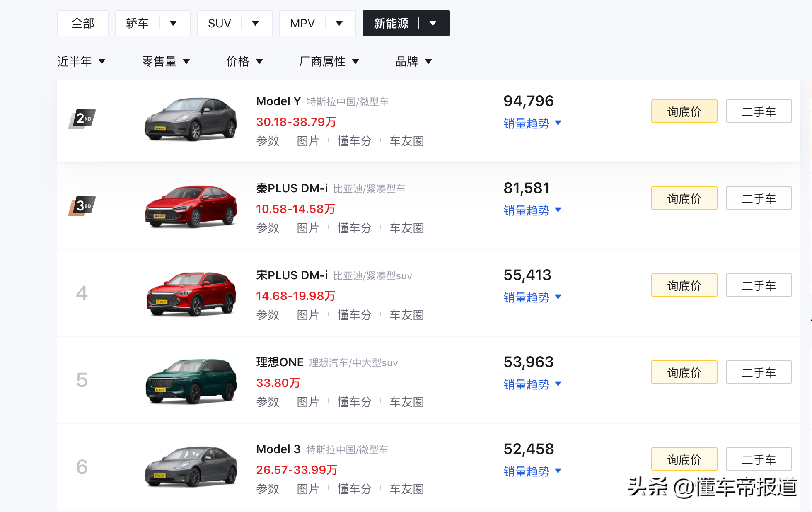Open the 厂商属性 filter dropdown
Screen dimensions: 812x512
point(329,61)
